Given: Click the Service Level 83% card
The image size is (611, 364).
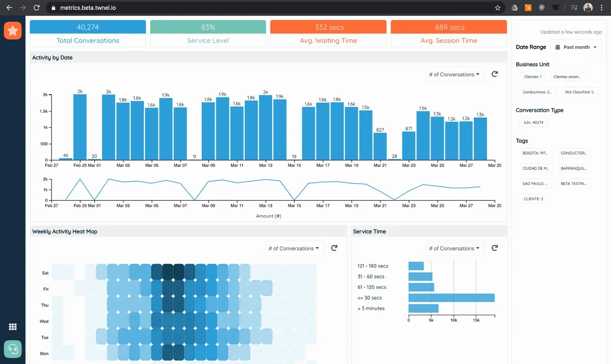Looking at the screenshot, I should click(x=208, y=34).
